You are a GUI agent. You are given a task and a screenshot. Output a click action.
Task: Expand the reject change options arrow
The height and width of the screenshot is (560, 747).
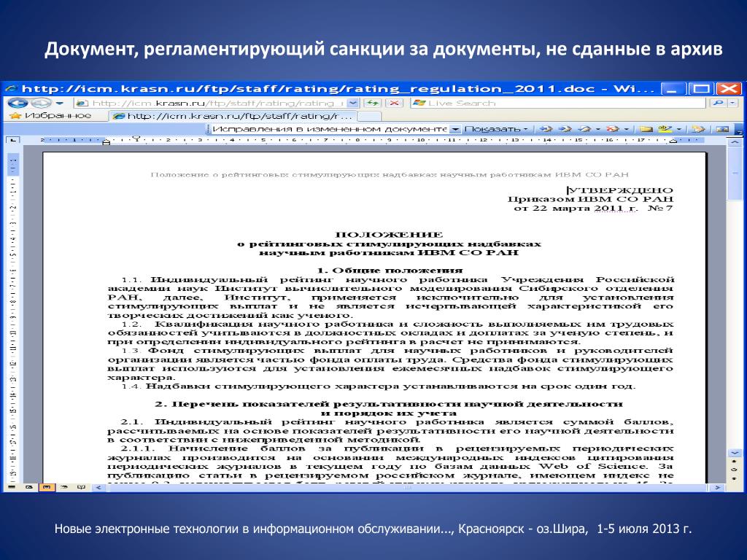627,129
